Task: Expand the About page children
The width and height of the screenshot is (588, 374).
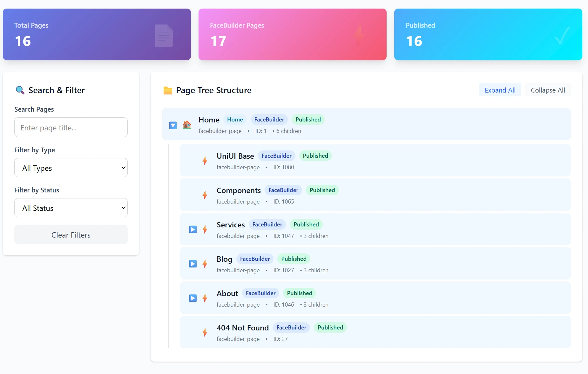Action: (x=193, y=298)
